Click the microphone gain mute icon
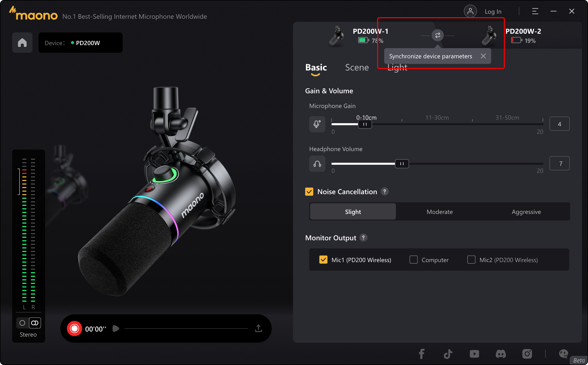588x365 pixels. (x=317, y=124)
